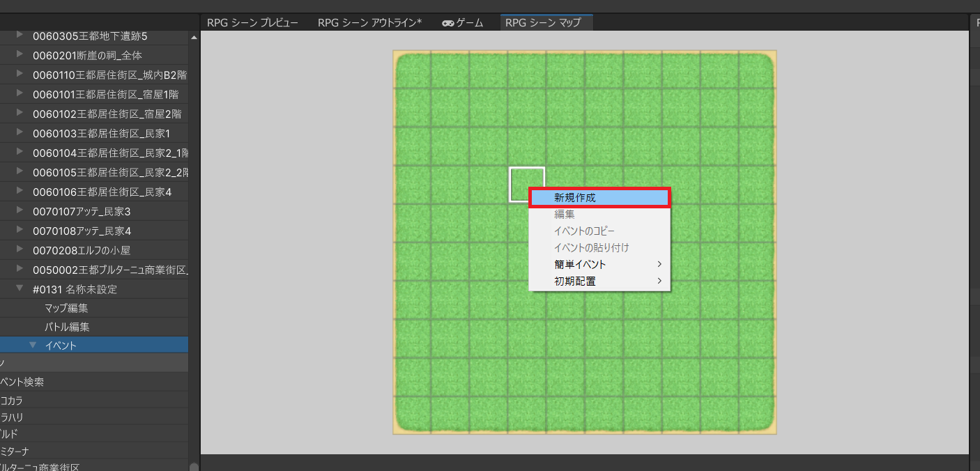Switch to RPG シーン アウトライン tab
980x471 pixels.
369,23
